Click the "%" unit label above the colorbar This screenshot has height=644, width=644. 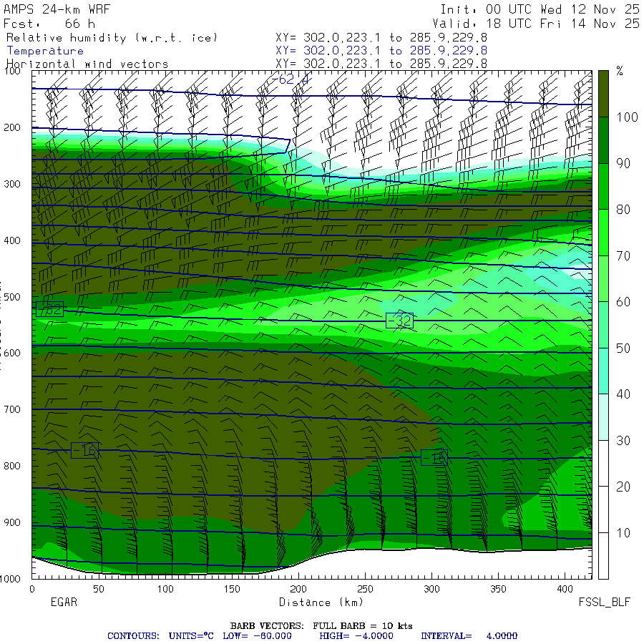[620, 71]
